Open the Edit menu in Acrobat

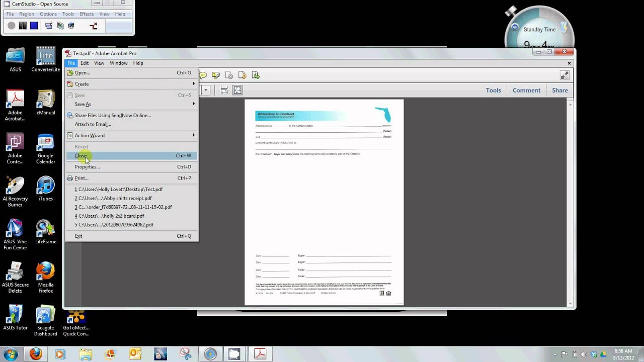coord(85,63)
